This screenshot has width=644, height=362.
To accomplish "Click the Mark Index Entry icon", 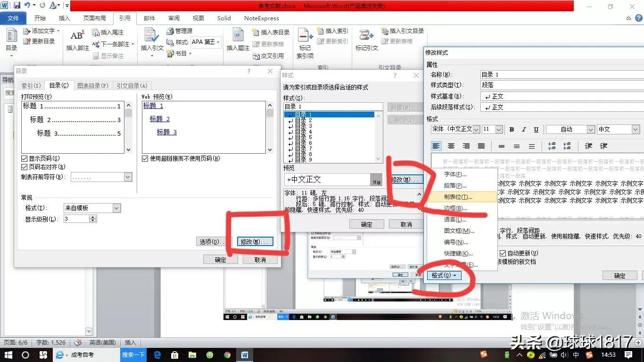I will [x=305, y=37].
